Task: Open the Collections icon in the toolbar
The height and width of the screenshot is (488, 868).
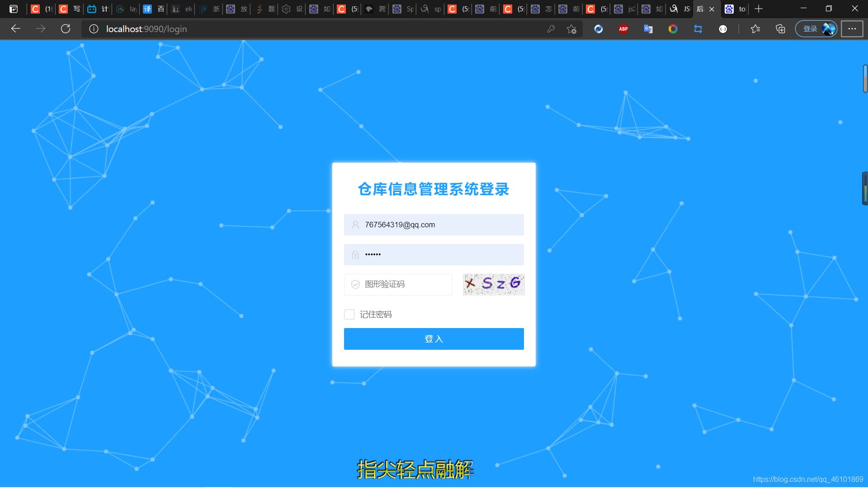Action: click(780, 28)
